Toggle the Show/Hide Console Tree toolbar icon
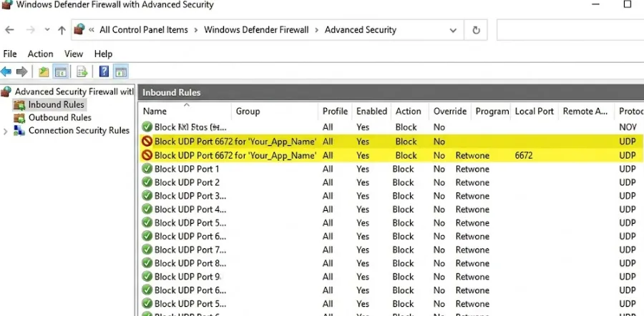Viewport: 644px width, 316px height. [61, 71]
